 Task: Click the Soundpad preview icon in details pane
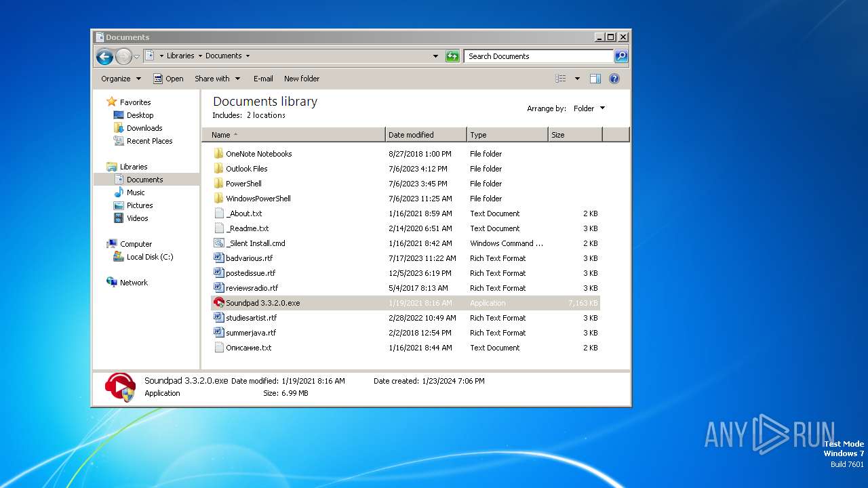[x=120, y=387]
